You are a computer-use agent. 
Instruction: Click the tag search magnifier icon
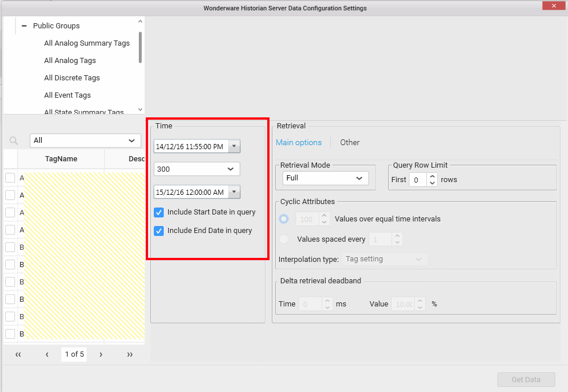click(x=14, y=140)
